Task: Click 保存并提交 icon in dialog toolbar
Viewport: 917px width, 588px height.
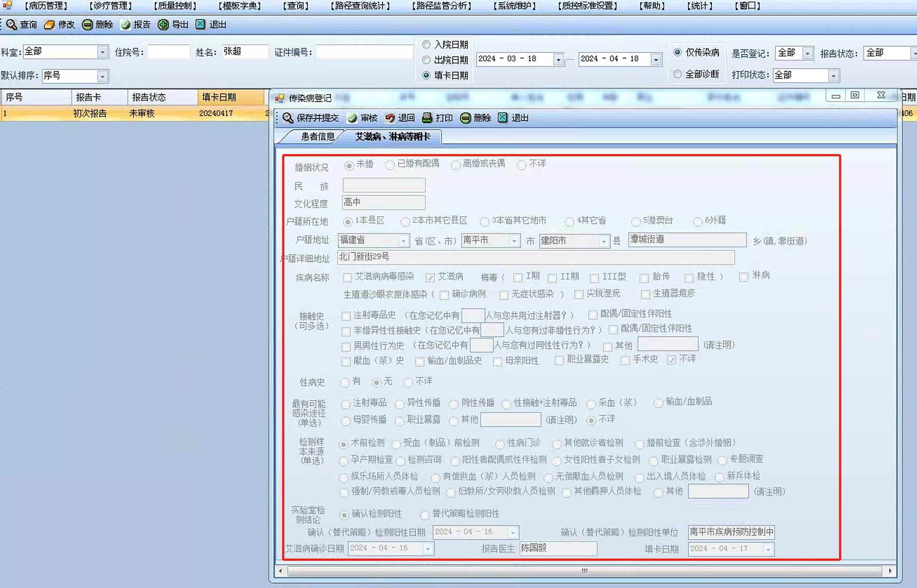Action: [288, 118]
